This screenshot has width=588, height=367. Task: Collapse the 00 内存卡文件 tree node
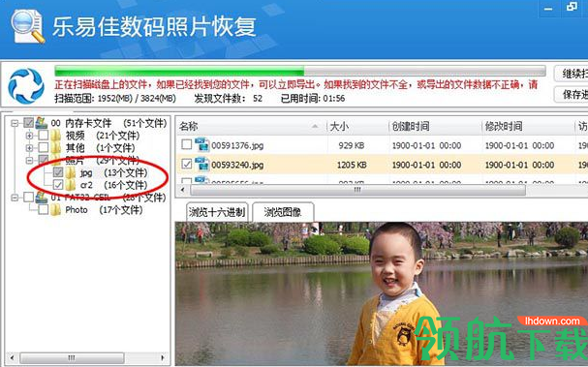15,123
